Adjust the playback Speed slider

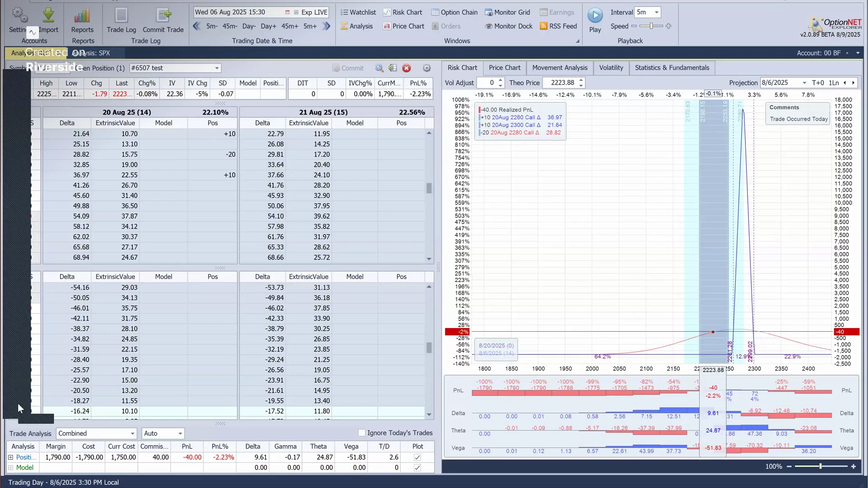[651, 26]
